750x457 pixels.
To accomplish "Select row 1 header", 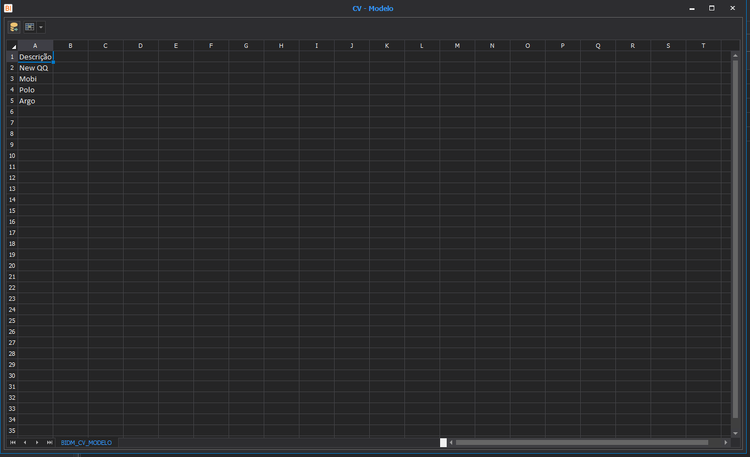I will (x=12, y=57).
